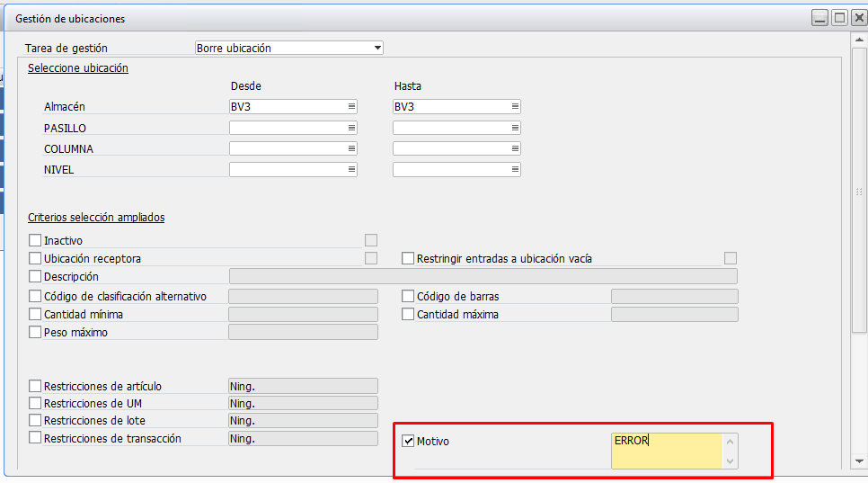868x483 pixels.
Task: Open the PASILLO Hasta selection list icon
Action: [515, 128]
